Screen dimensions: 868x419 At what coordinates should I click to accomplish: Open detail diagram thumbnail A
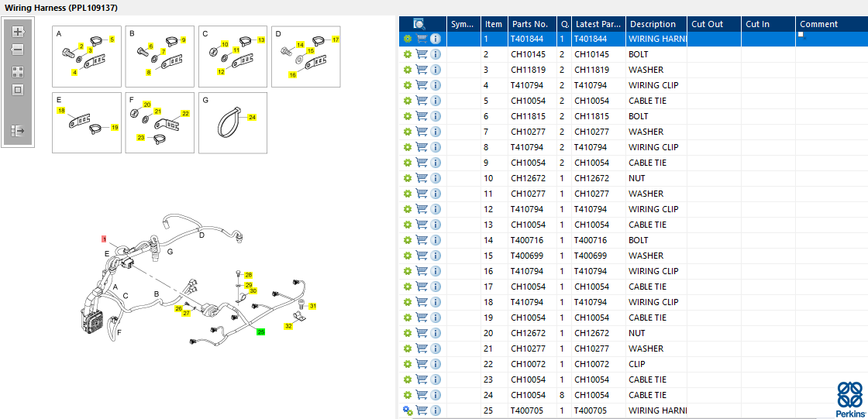86,57
